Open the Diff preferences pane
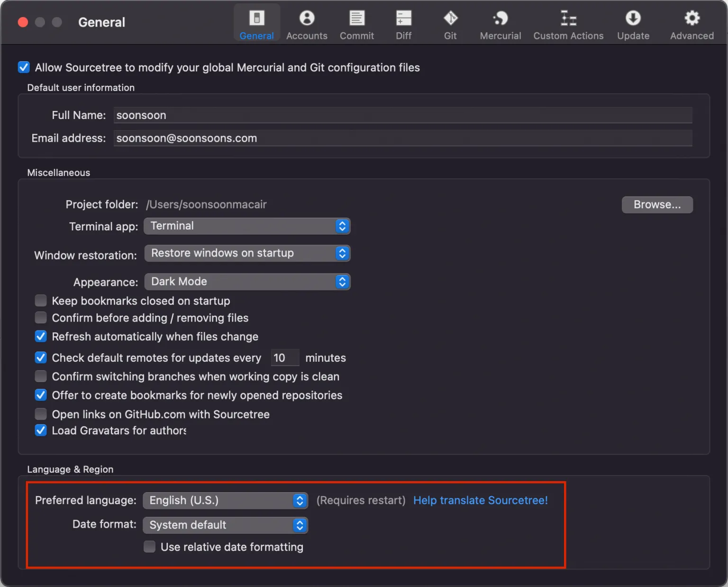 [x=403, y=22]
